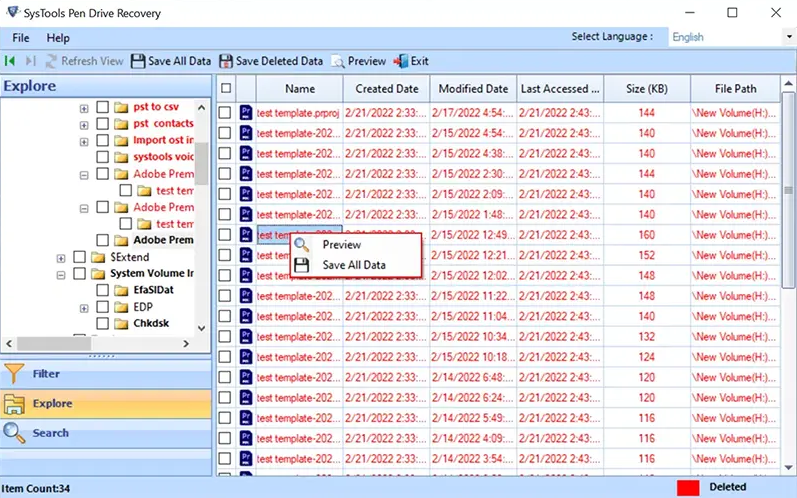Click the Search magnifier icon in sidebar
This screenshot has width=797, height=498.
tap(14, 433)
